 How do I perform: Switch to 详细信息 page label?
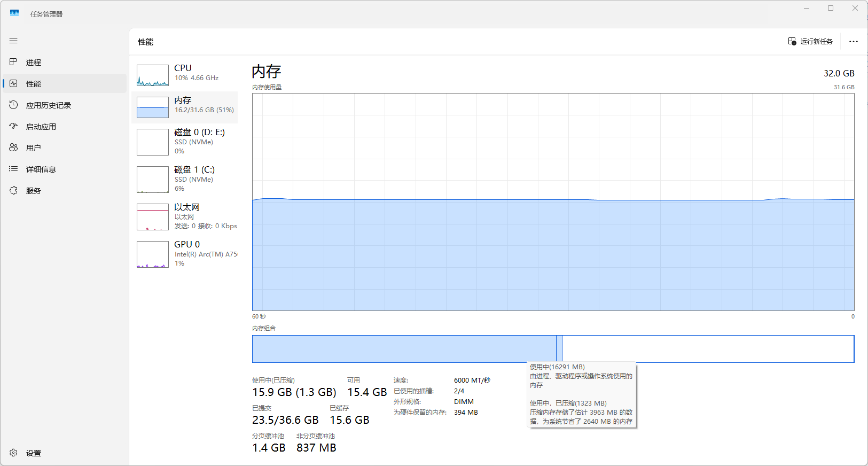click(41, 169)
